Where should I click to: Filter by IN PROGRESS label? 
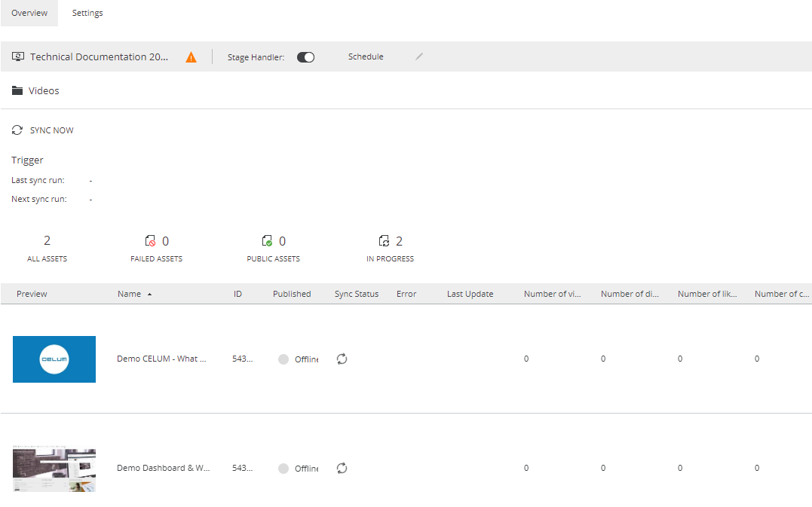pyautogui.click(x=390, y=258)
